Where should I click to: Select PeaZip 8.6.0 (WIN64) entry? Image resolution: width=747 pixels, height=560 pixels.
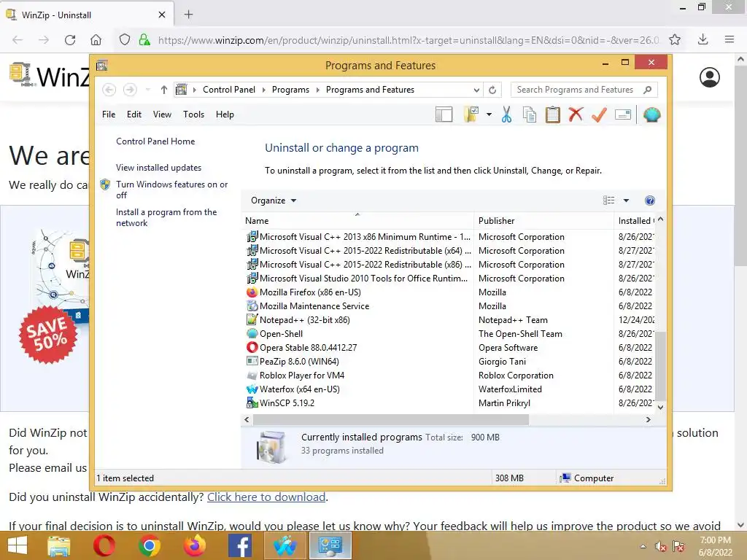click(x=299, y=362)
